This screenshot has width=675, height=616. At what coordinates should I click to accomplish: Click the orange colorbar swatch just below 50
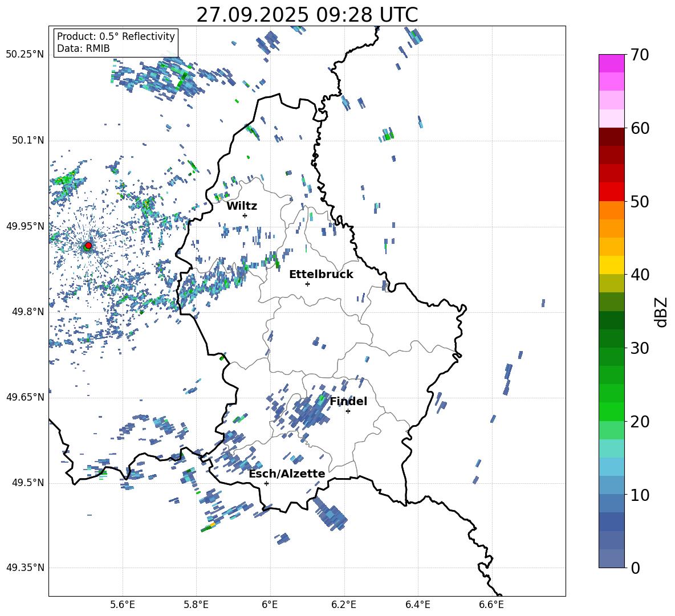pos(611,210)
